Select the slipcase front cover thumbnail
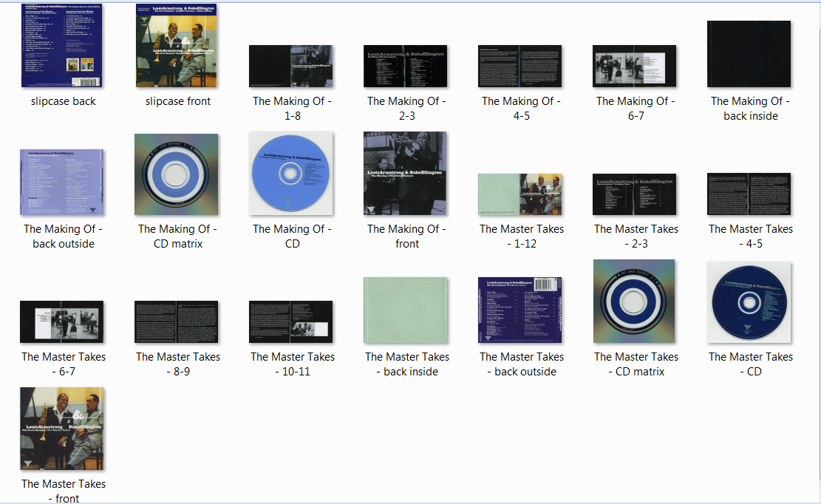 tap(177, 46)
